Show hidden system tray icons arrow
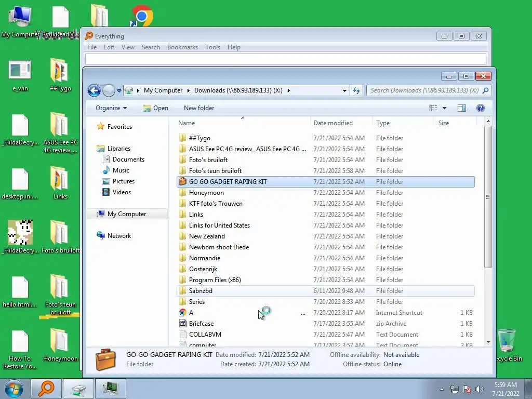 442,389
